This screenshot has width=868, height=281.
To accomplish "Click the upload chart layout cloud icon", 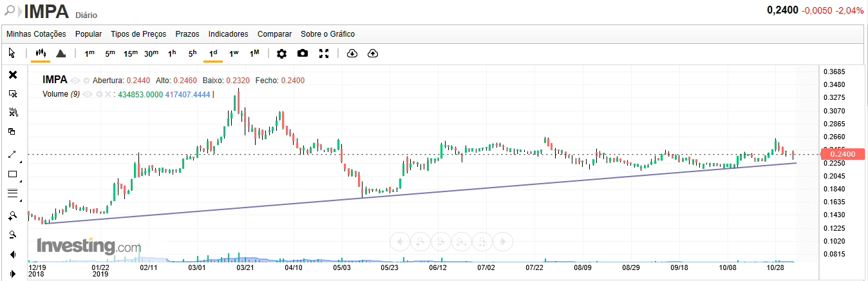I will pyautogui.click(x=372, y=53).
